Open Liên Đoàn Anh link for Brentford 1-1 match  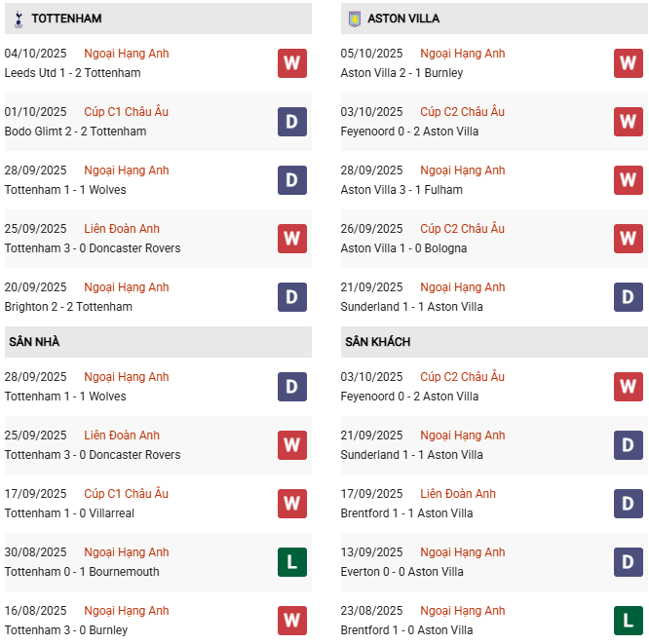coord(458,494)
